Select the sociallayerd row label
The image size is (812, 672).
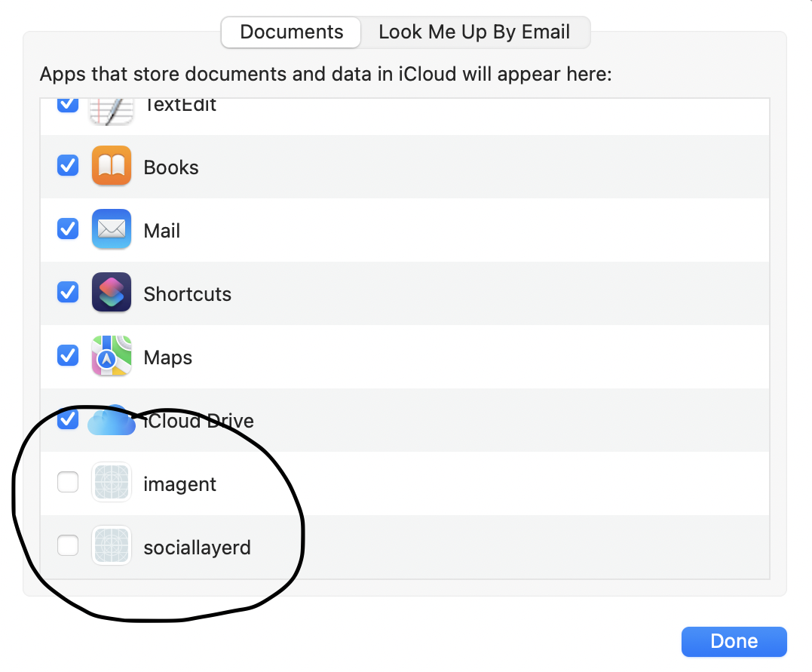point(197,548)
